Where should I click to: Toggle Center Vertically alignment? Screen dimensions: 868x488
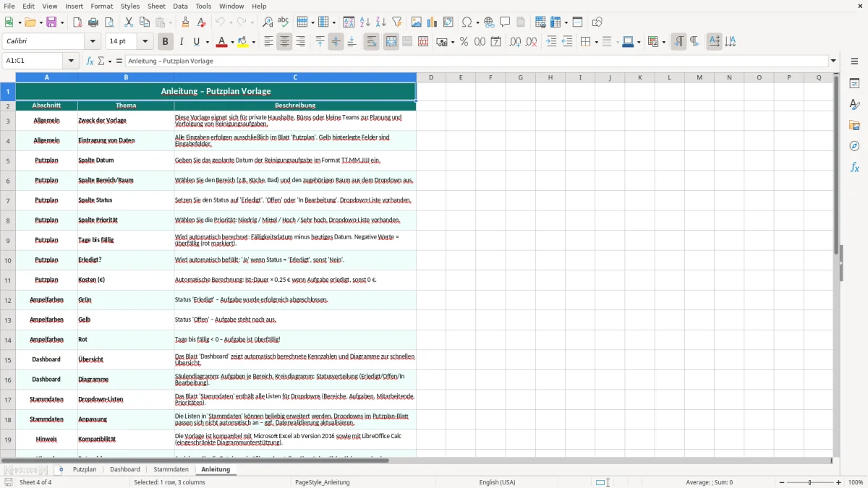pyautogui.click(x=336, y=42)
